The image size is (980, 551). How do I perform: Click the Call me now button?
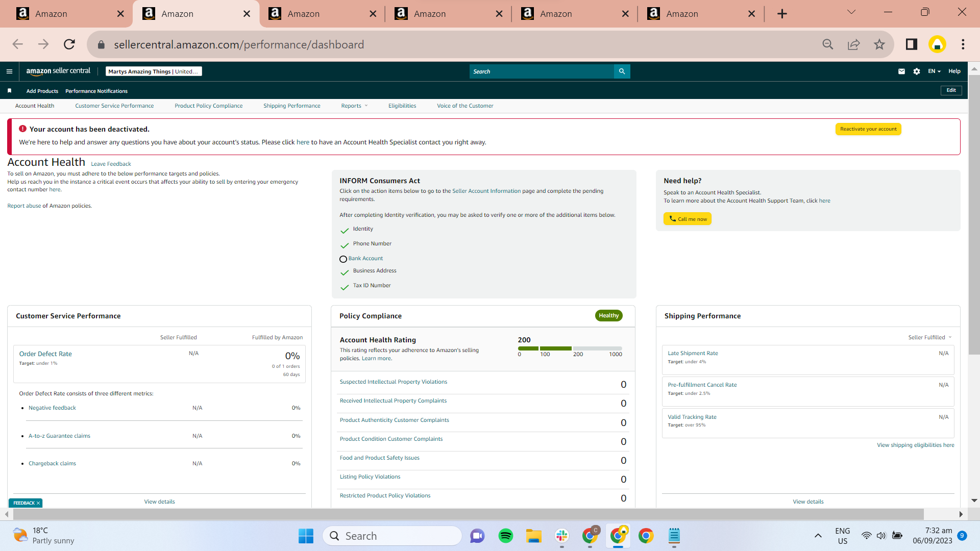point(688,219)
